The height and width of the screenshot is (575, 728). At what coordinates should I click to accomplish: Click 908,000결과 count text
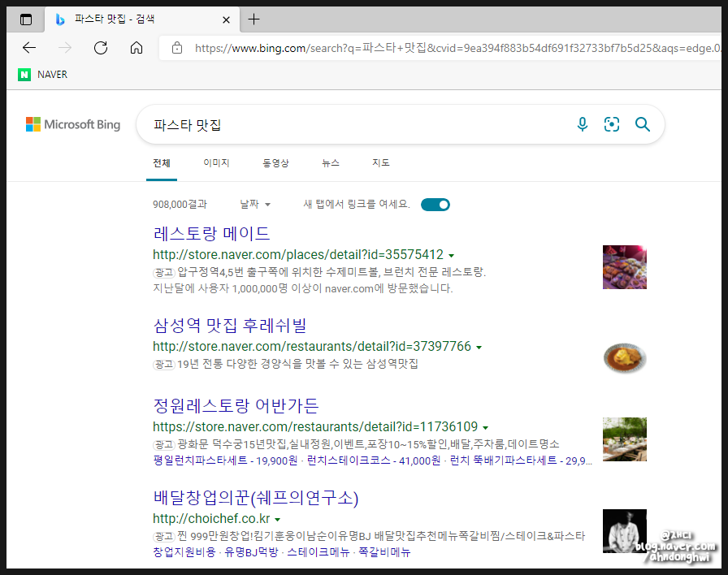pos(180,204)
